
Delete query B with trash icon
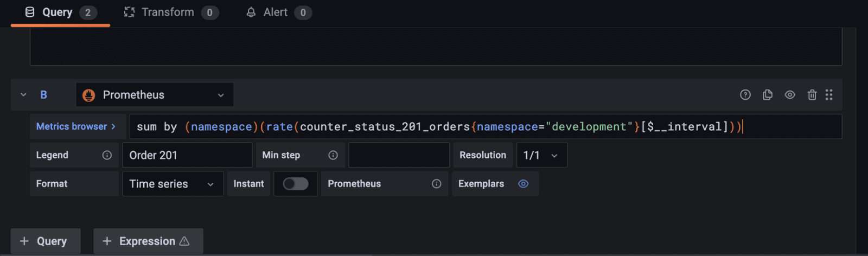(x=812, y=95)
